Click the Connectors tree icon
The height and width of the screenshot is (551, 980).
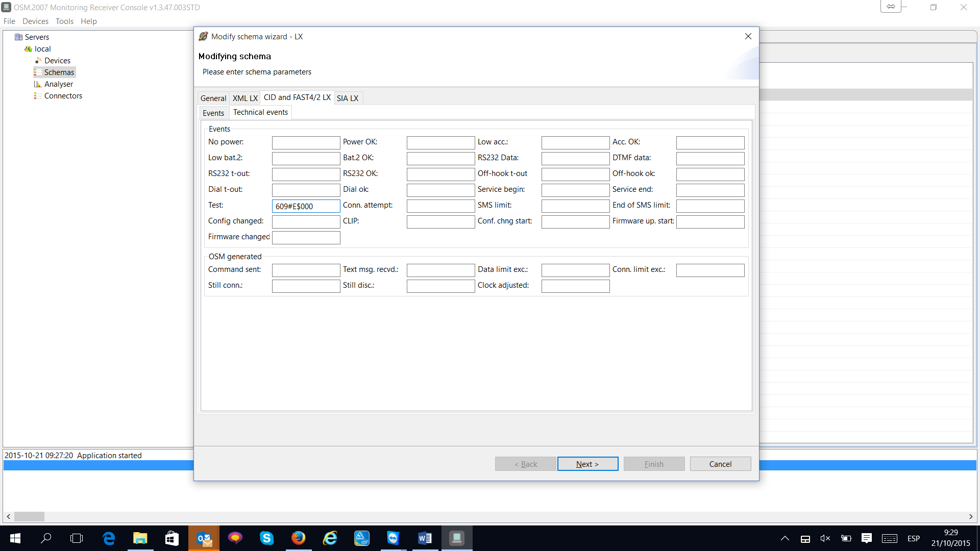pyautogui.click(x=38, y=96)
